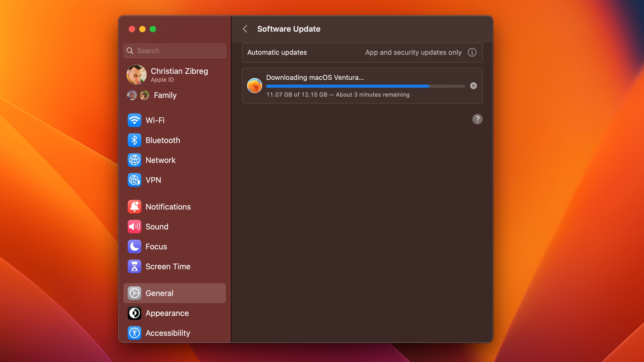Click the Screen Time hourglass icon
The width and height of the screenshot is (644, 362).
134,266
